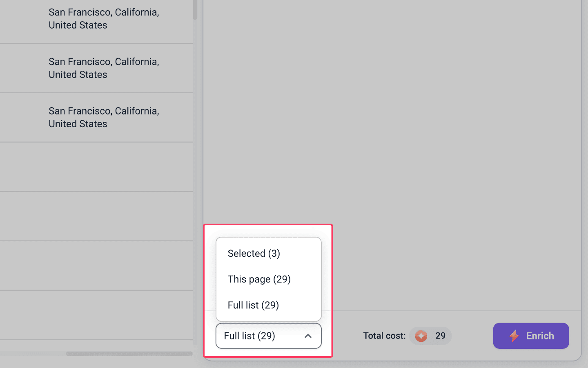Click the horizontal scrollbar under the table
The height and width of the screenshot is (368, 588).
(x=129, y=354)
